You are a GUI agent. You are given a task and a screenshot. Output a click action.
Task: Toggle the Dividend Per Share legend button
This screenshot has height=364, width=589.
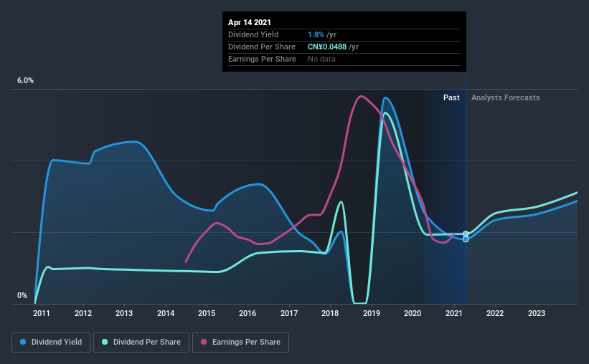tap(141, 343)
